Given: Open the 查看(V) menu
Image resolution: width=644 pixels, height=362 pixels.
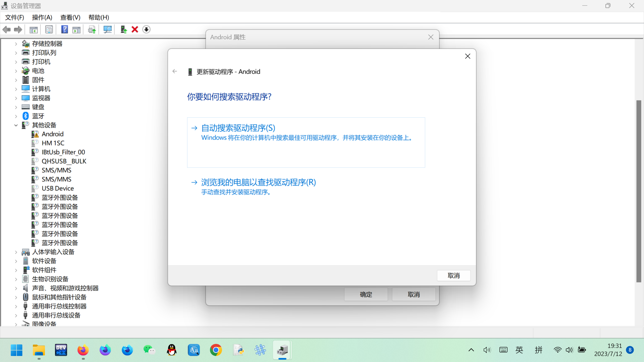Looking at the screenshot, I should click(x=70, y=17).
